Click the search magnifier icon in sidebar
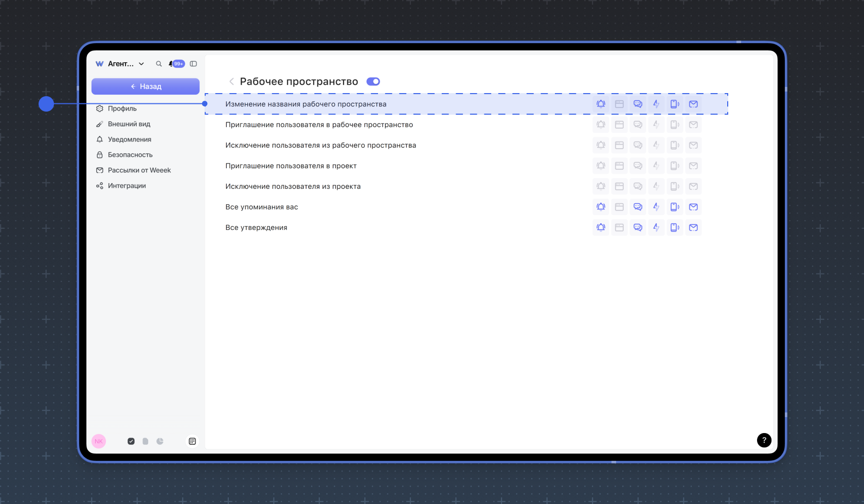The image size is (864, 504). click(159, 64)
